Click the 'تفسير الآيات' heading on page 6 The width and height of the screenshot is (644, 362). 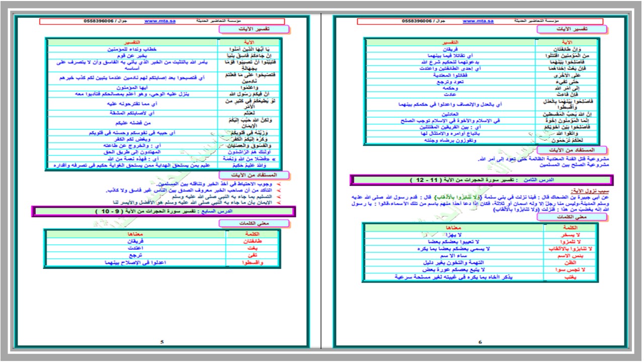(x=572, y=30)
